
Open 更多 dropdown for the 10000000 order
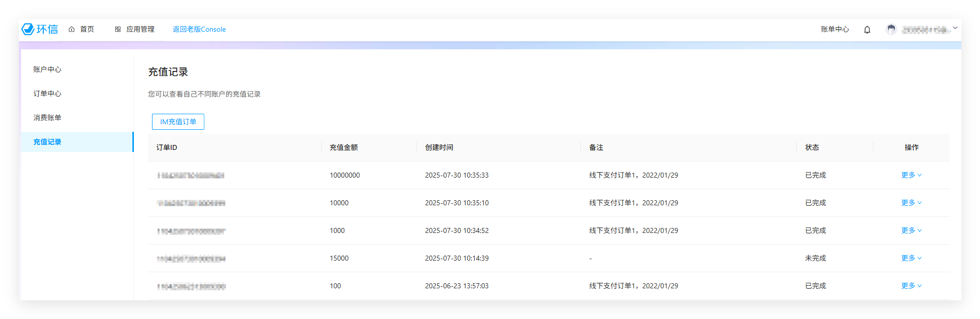[911, 175]
